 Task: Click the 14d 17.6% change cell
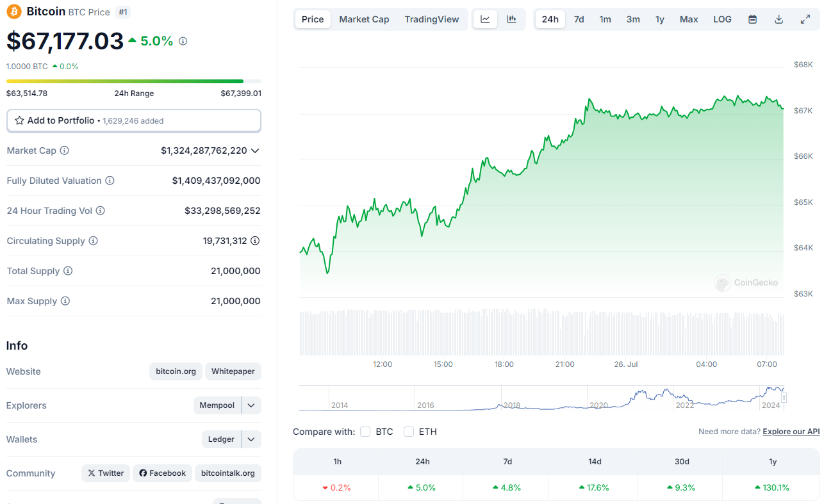pos(595,487)
